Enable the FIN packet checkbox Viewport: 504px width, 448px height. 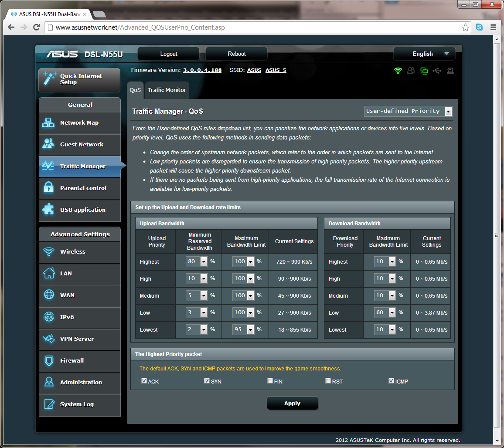click(270, 380)
